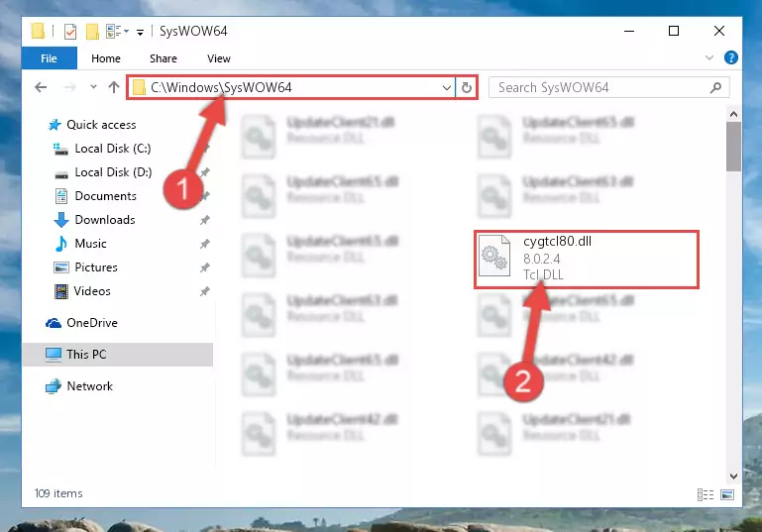Click the folder icon in title bar
The height and width of the screenshot is (532, 762).
[x=38, y=31]
